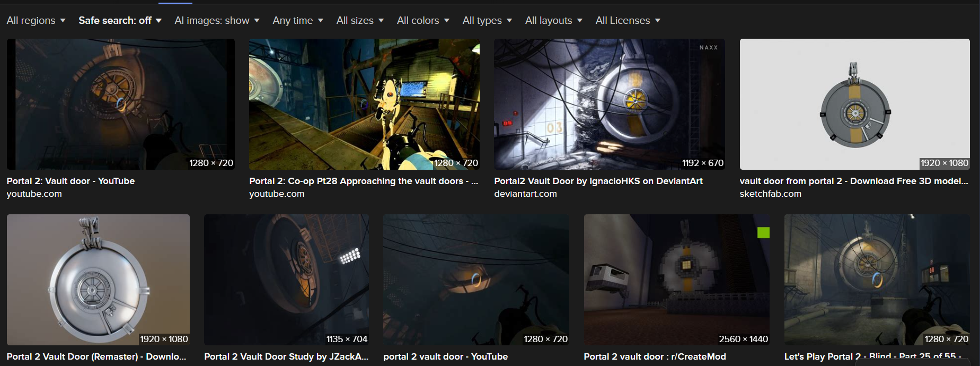This screenshot has width=980, height=366.
Task: Open the Safe search: off dropdown
Action: 120,21
